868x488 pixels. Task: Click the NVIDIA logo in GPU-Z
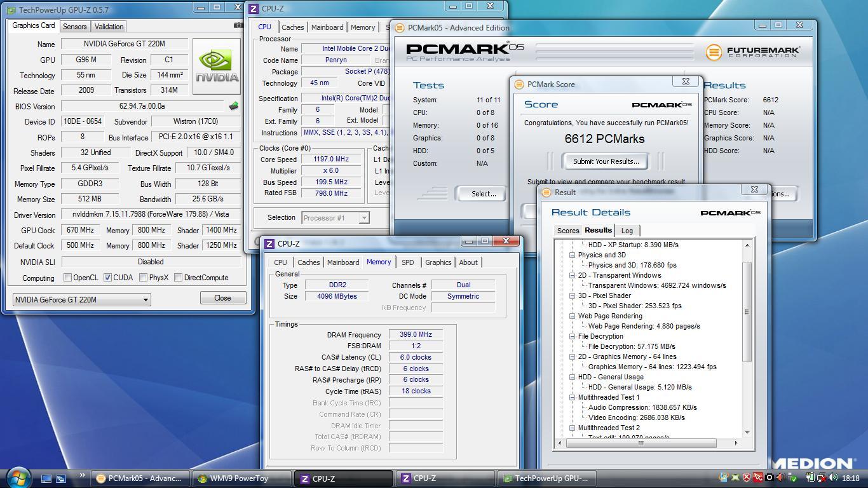[217, 66]
